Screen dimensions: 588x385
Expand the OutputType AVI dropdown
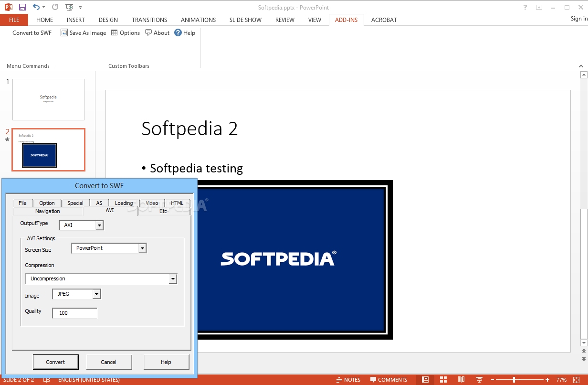99,225
